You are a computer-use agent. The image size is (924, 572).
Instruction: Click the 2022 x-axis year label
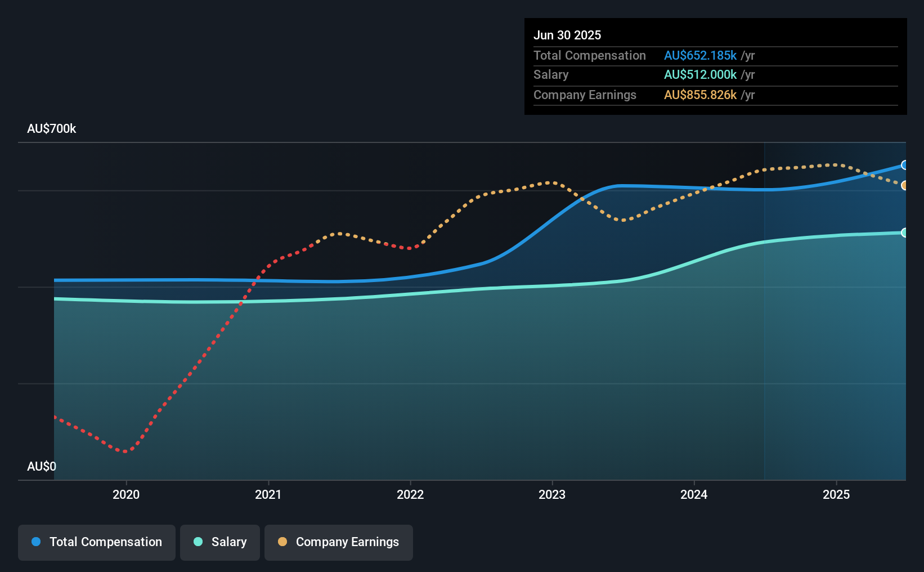pos(410,494)
